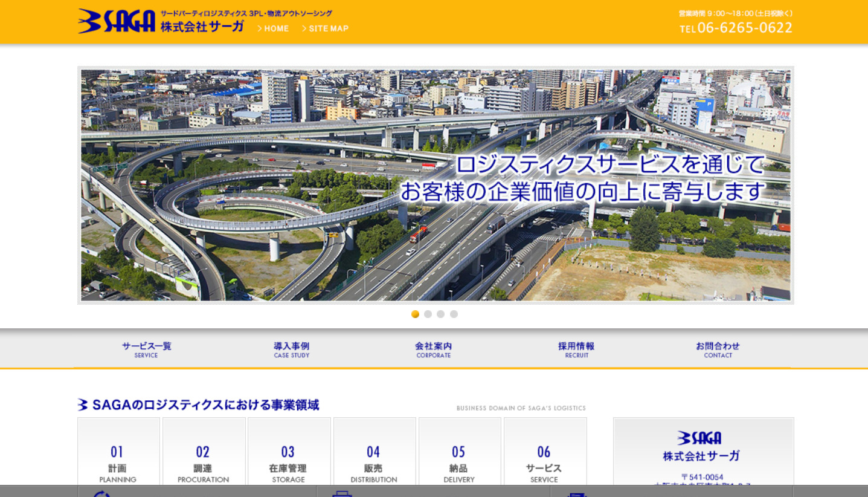
Task: Select the 01 計画 PLANNING tile
Action: click(118, 451)
